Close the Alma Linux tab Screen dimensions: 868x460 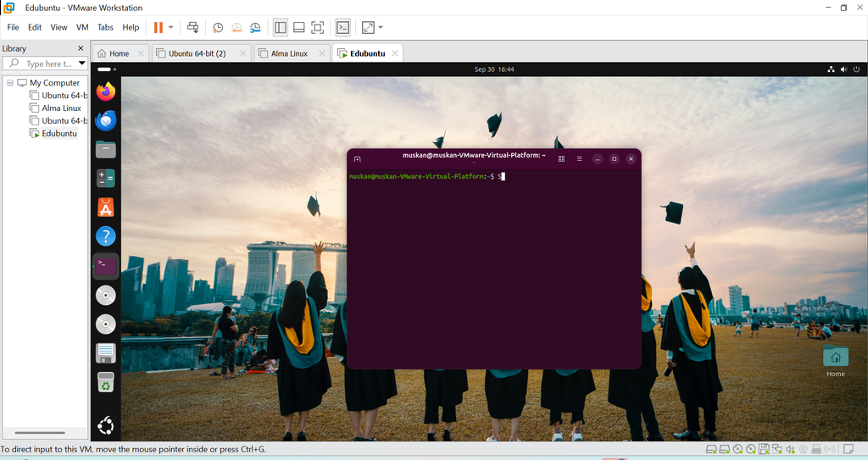coord(321,53)
